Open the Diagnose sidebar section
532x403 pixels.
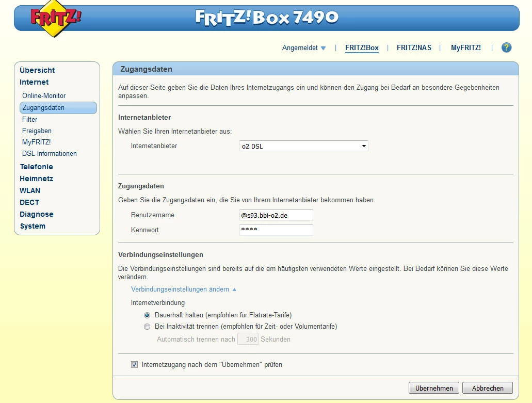point(36,214)
